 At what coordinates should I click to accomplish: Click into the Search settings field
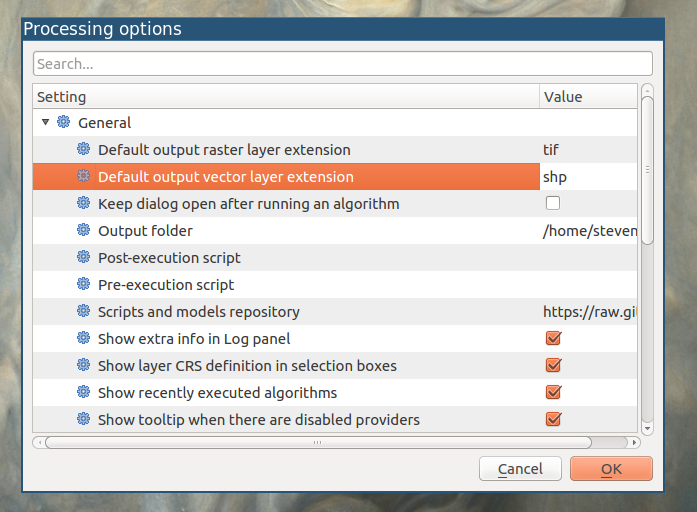coord(343,64)
